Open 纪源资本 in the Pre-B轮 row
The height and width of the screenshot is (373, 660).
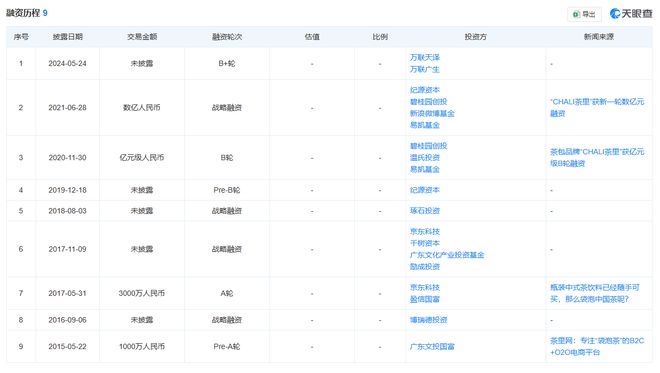(x=425, y=190)
